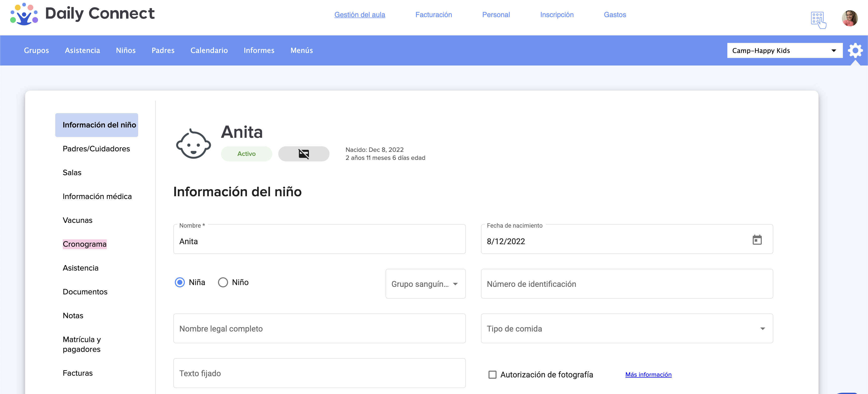Enable the Autorización de fotografía checkbox

(x=492, y=374)
